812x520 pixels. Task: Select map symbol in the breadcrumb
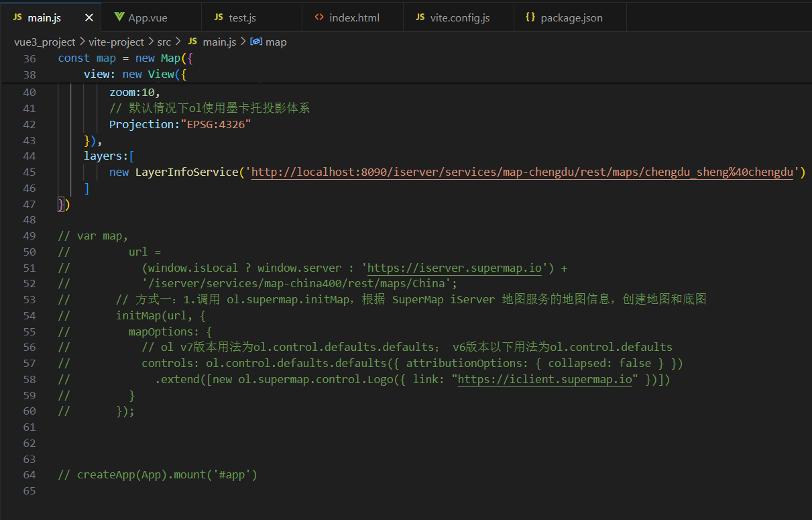click(276, 42)
